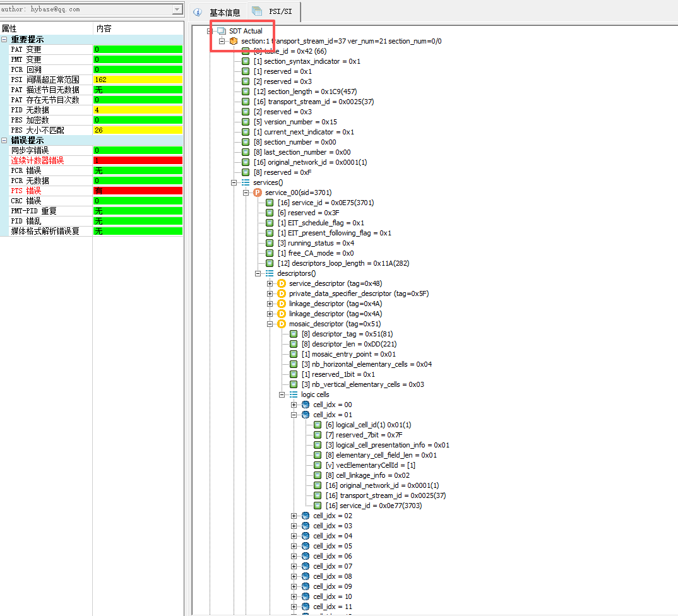Click the yellow PSI 间隔超正常范围 value 162

point(138,80)
